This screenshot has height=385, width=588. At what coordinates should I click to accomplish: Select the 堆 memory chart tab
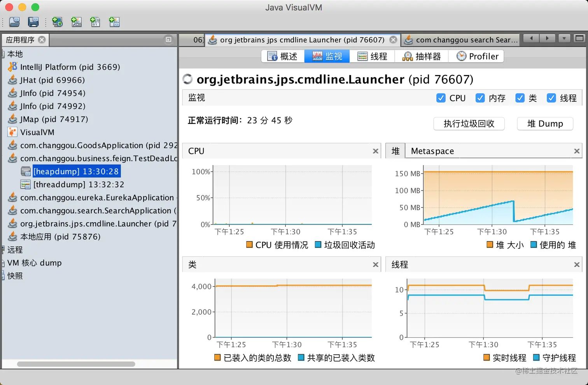[395, 151]
